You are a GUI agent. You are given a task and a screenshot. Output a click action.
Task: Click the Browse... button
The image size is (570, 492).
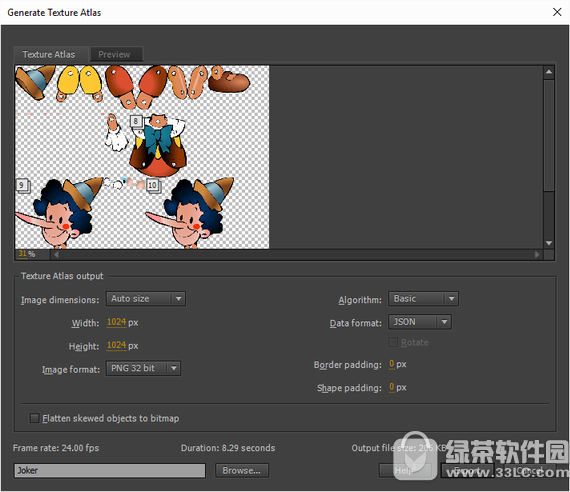(242, 471)
